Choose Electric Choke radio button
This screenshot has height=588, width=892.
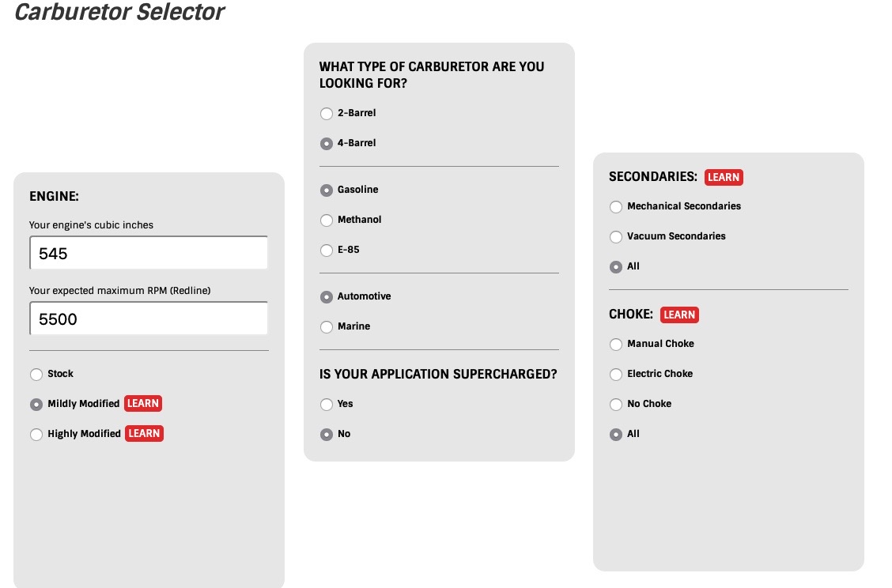click(616, 374)
